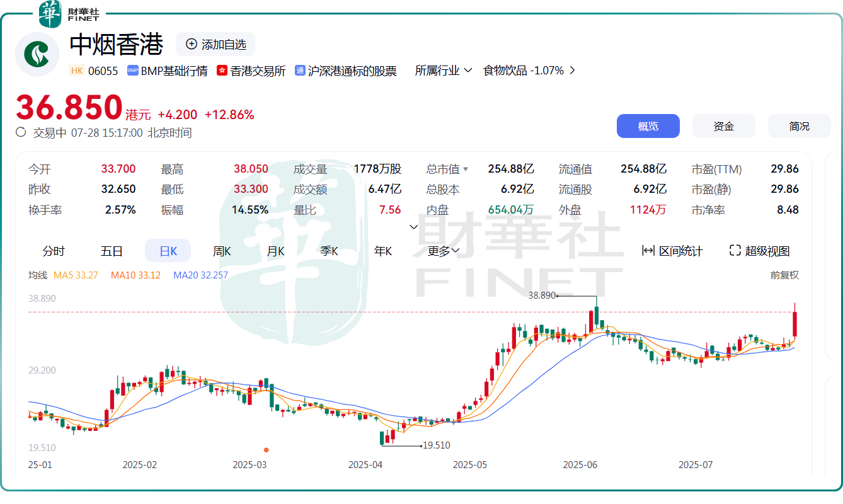Click the red 香港交易所 flag icon
Screen dimensions: 843x504
point(222,71)
